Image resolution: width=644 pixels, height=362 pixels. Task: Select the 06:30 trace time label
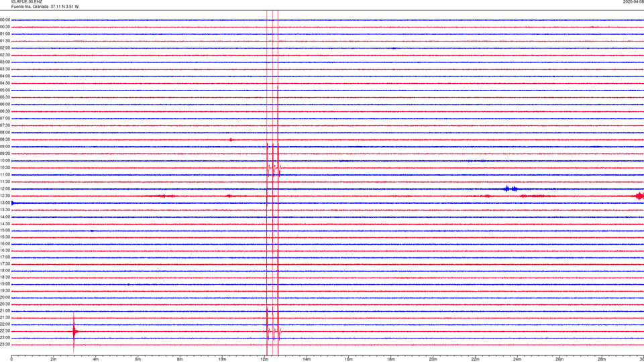click(x=5, y=111)
